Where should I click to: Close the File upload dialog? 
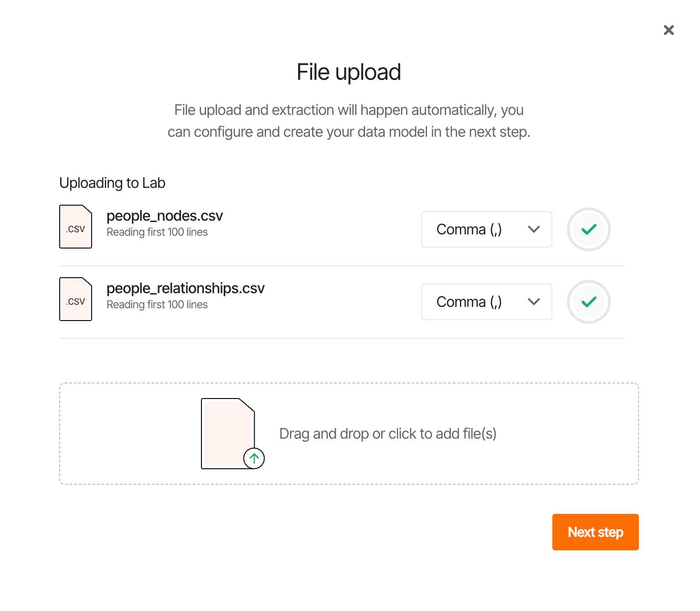(x=669, y=30)
